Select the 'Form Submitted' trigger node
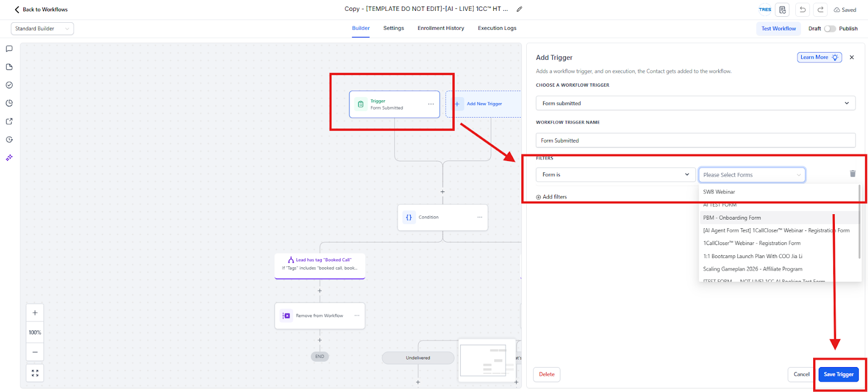The height and width of the screenshot is (392, 868). pyautogui.click(x=394, y=104)
